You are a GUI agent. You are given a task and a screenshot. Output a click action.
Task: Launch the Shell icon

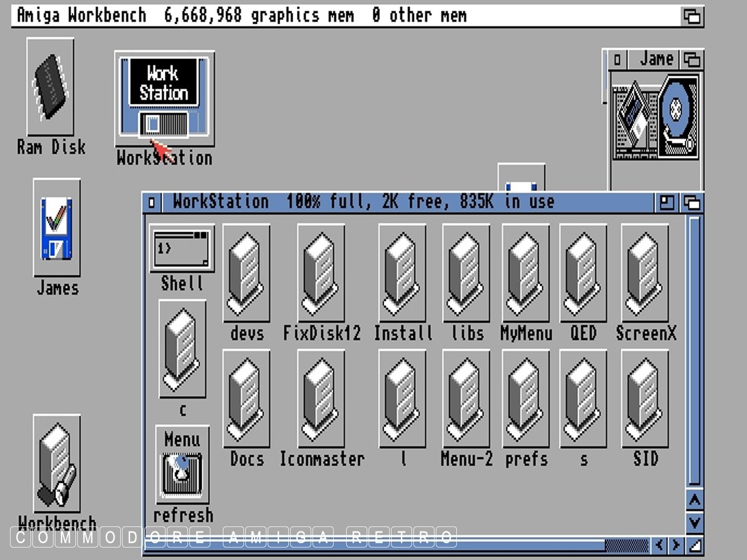pyautogui.click(x=182, y=249)
